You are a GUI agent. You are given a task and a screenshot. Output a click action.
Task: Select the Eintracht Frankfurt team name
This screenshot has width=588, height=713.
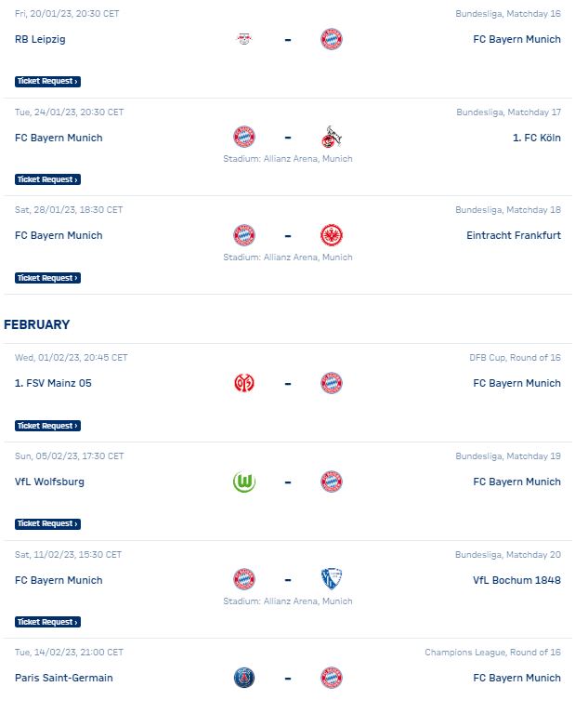coord(514,235)
